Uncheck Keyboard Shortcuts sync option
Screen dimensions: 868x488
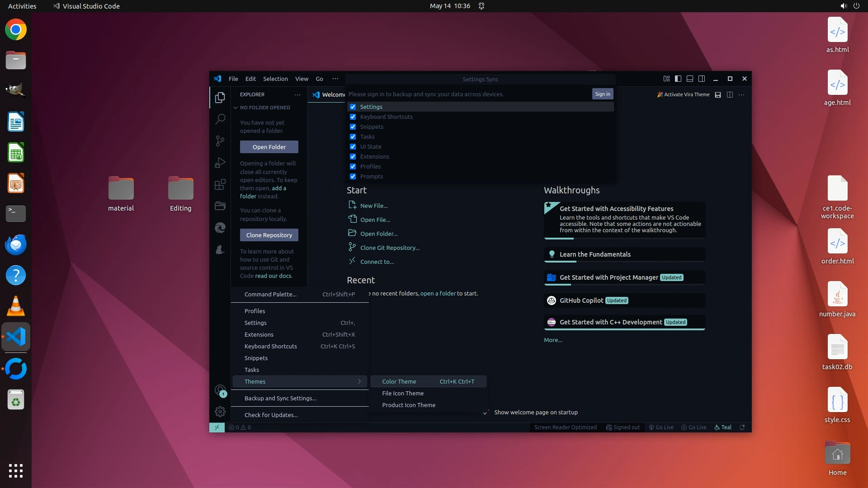pos(353,117)
